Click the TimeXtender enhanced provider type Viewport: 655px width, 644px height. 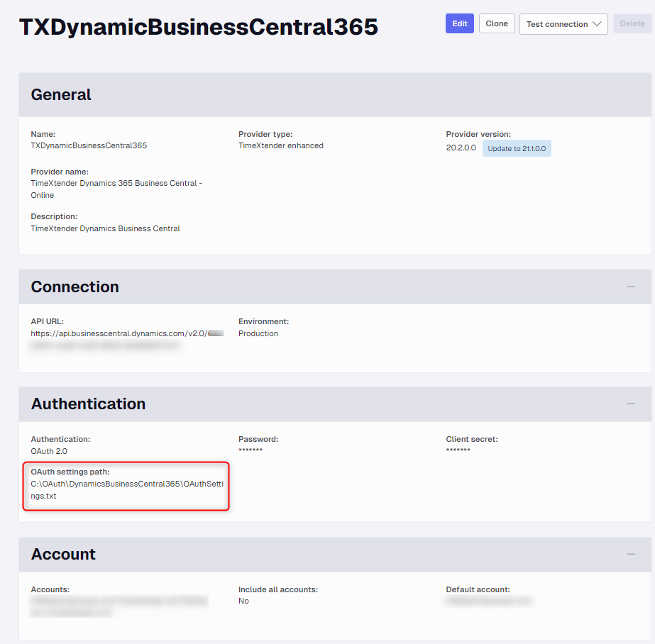281,145
